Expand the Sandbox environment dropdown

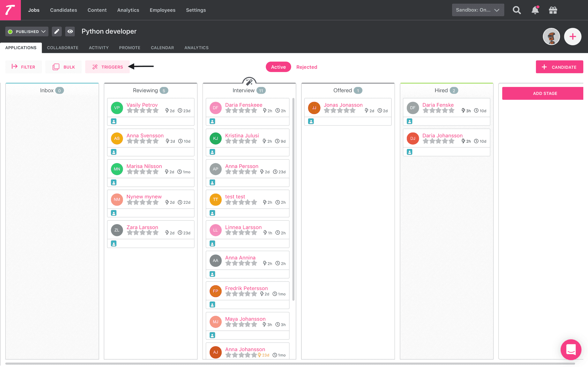click(x=478, y=10)
